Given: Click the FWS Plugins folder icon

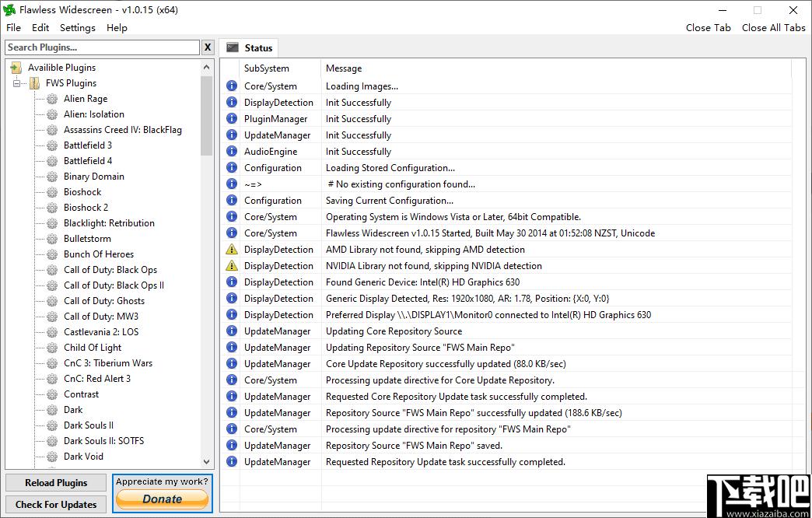Looking at the screenshot, I should point(35,83).
